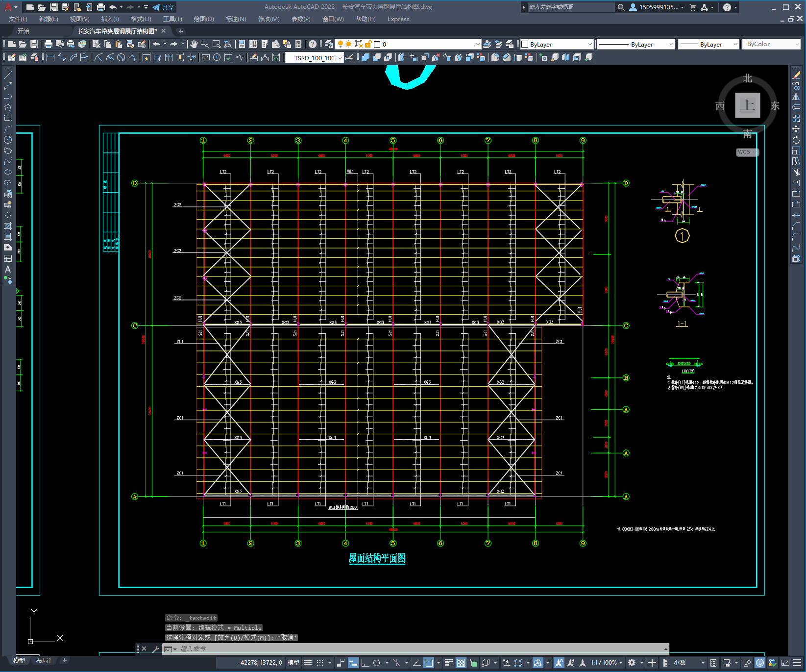The image size is (806, 672).
Task: Toggle transparency display in status bar
Action: pyautogui.click(x=461, y=663)
